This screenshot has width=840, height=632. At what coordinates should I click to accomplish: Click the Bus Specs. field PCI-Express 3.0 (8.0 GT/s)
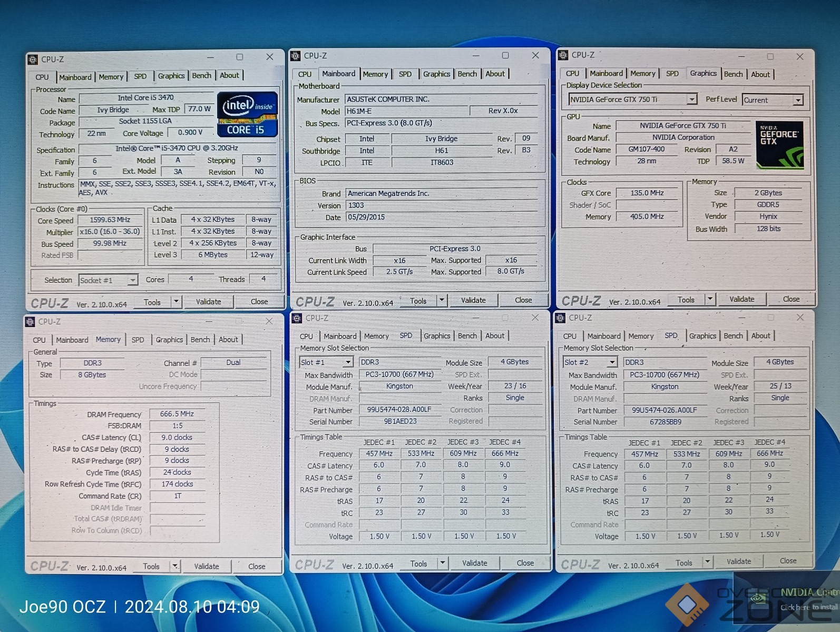442,123
